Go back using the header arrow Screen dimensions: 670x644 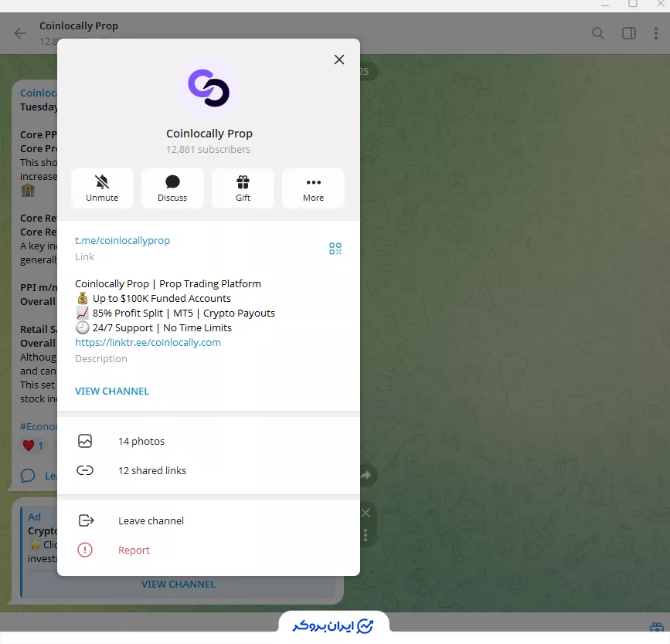point(20,33)
